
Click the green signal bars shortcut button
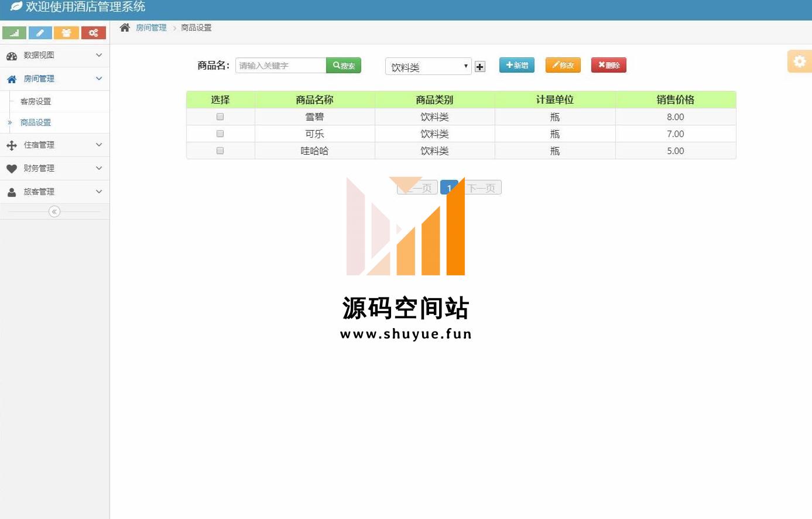[x=14, y=33]
